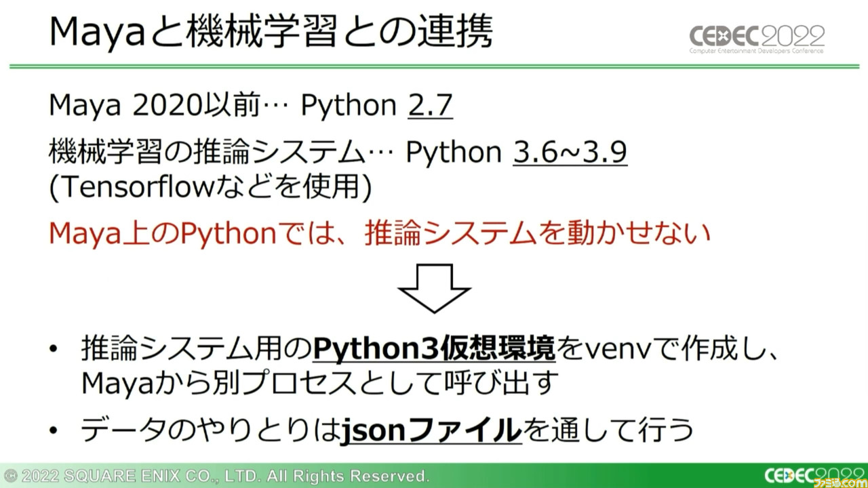The height and width of the screenshot is (488, 868).
Task: Click the 機械学習の推論システム text line
Action: pos(338,153)
